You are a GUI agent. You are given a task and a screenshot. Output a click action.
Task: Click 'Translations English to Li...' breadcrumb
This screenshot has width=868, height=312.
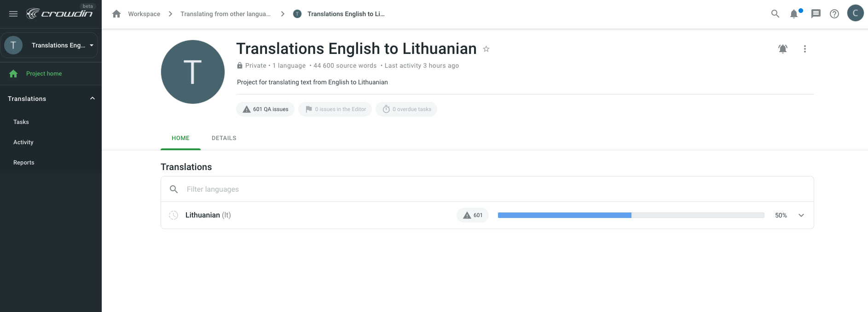click(x=346, y=14)
